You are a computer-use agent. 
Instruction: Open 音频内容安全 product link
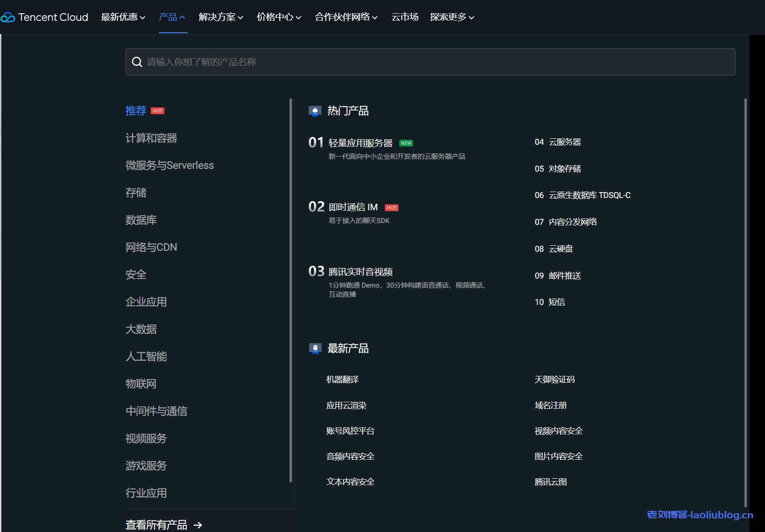coord(351,456)
